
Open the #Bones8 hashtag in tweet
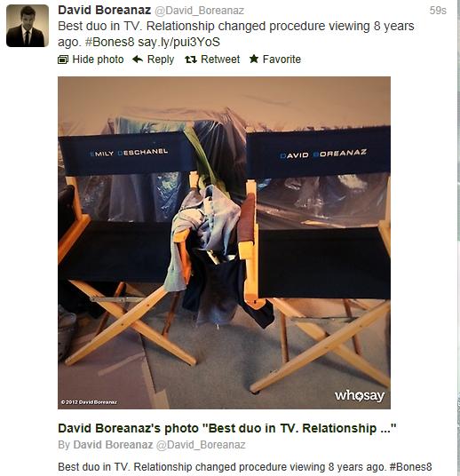pos(109,42)
